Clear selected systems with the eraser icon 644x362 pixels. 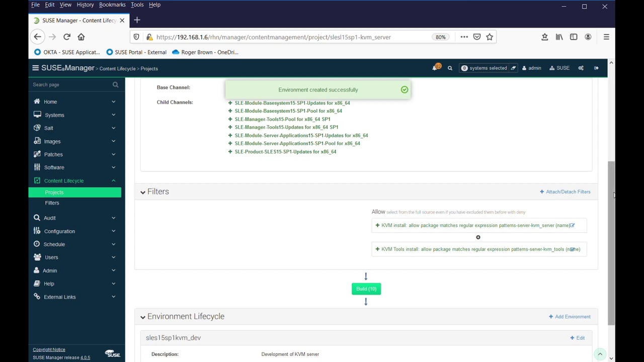(x=513, y=68)
